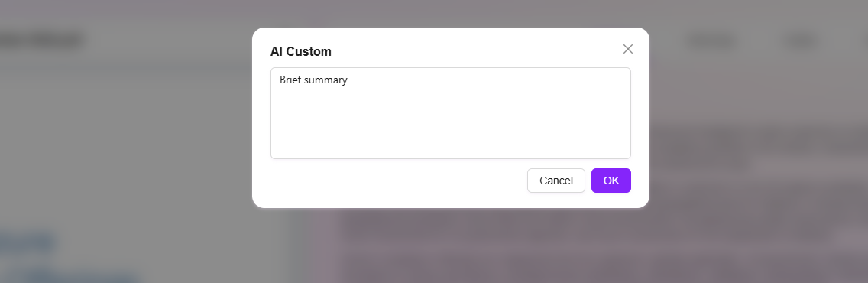The height and width of the screenshot is (283, 868).
Task: Select the last blurred header item at screen edge
Action: point(861,41)
